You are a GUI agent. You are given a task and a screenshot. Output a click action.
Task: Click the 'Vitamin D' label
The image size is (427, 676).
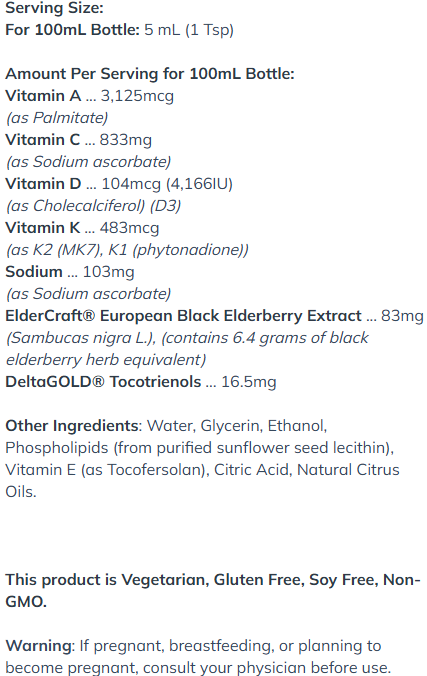coord(43,184)
